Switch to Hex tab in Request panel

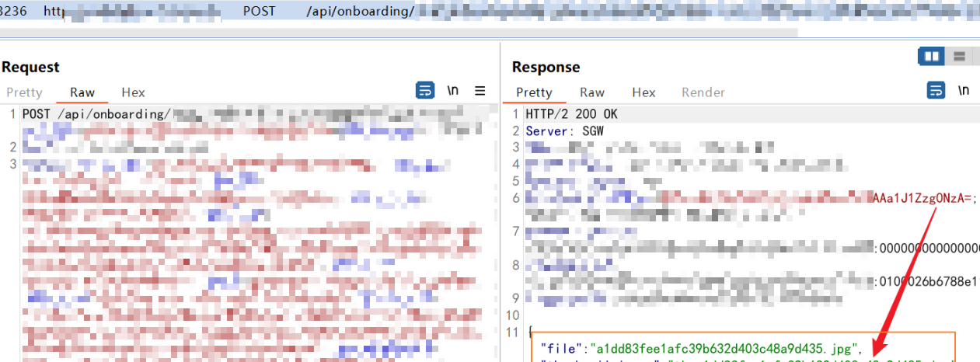pyautogui.click(x=133, y=92)
